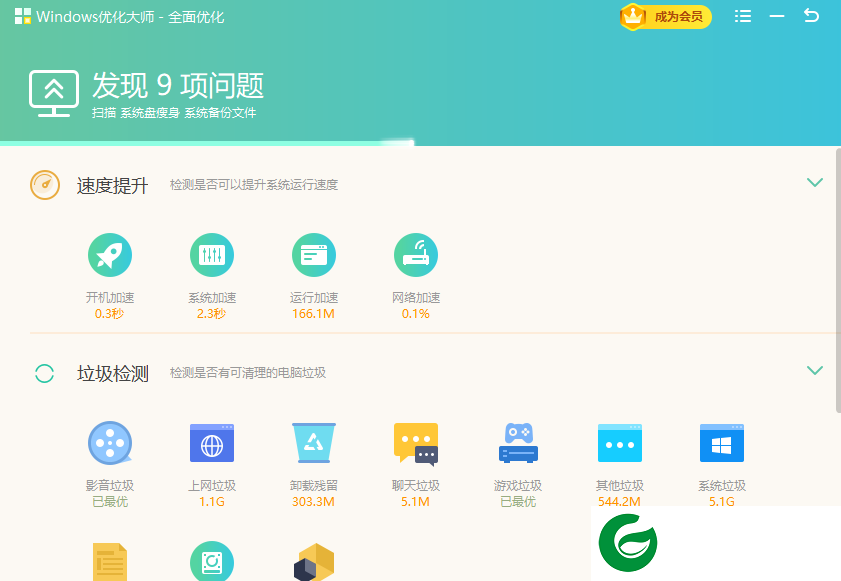Click the 开机加速 rocket icon
This screenshot has height=581, width=841.
(x=110, y=255)
